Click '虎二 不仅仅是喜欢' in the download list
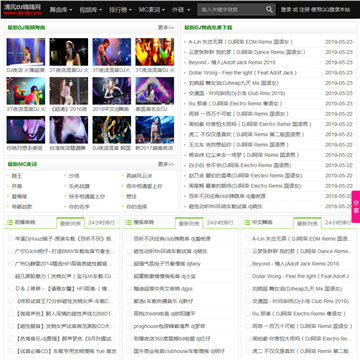Image resolution: width=360 pixels, height=360 pixels. [246, 135]
